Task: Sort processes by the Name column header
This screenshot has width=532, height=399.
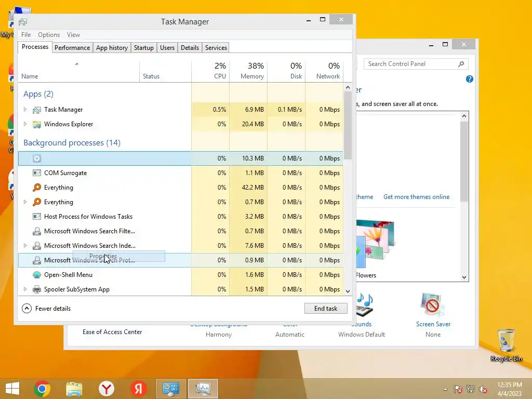Action: [79, 71]
